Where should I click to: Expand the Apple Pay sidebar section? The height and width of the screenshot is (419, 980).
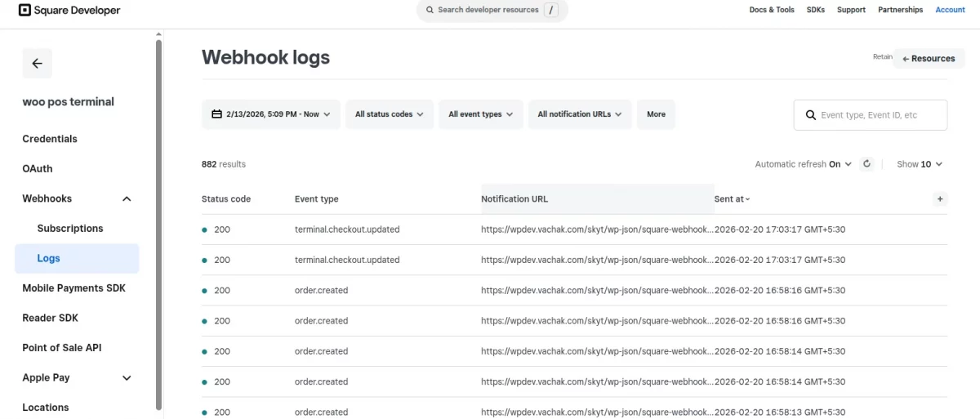click(127, 378)
